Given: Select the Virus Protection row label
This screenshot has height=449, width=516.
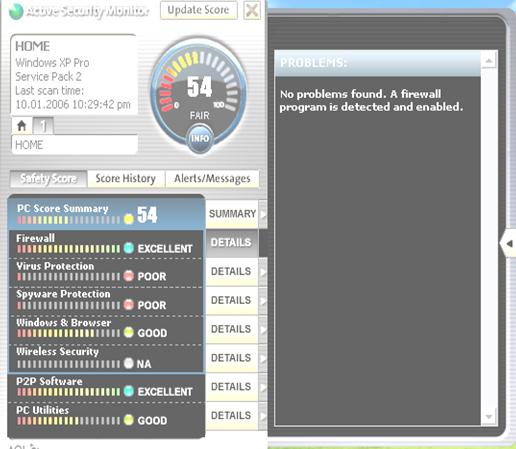Looking at the screenshot, I should coord(55,266).
